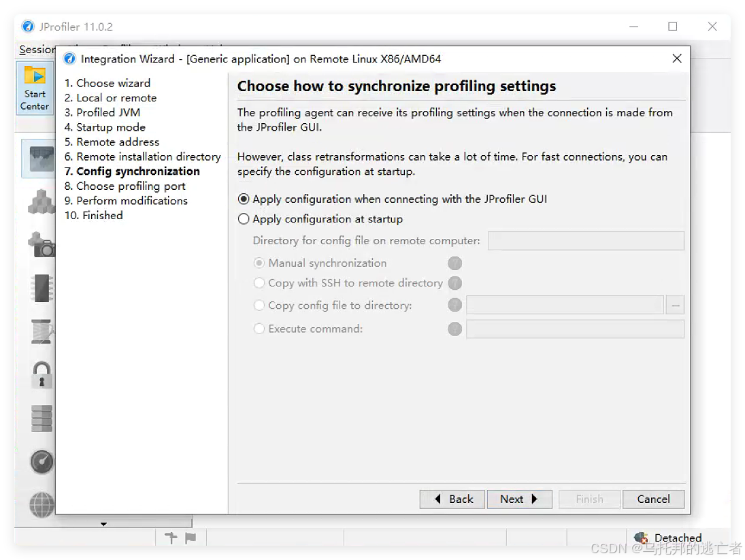This screenshot has width=745, height=560.
Task: Open the Databases stack icon
Action: pos(42,418)
